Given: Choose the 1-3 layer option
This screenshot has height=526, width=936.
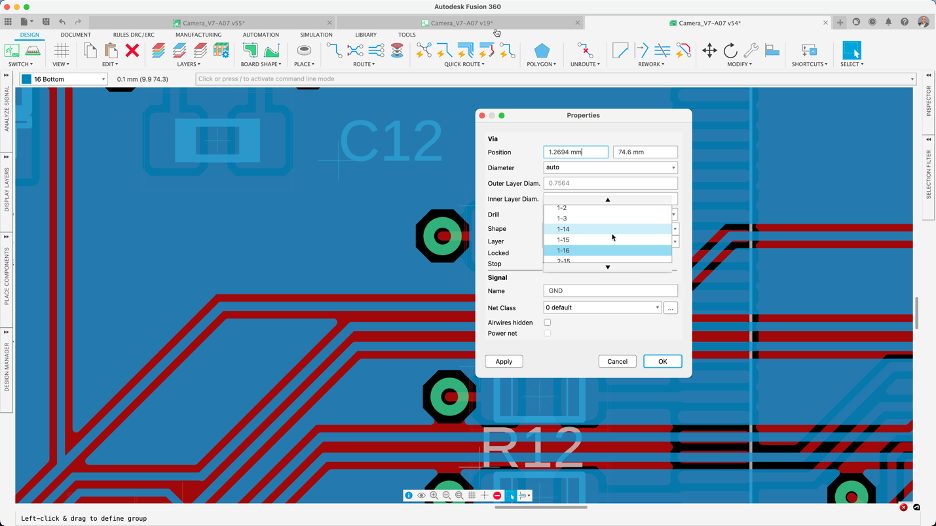Looking at the screenshot, I should 607,219.
